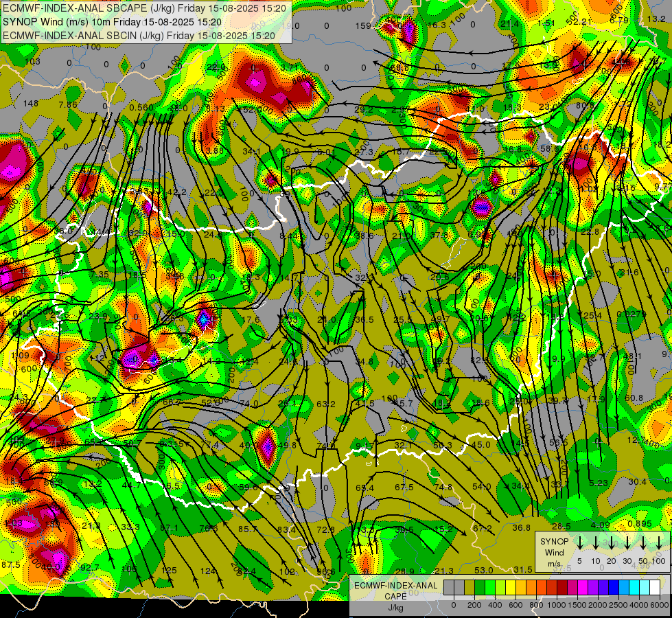
Task: Select the pale cyan CAPE legend swatch
Action: click(645, 587)
